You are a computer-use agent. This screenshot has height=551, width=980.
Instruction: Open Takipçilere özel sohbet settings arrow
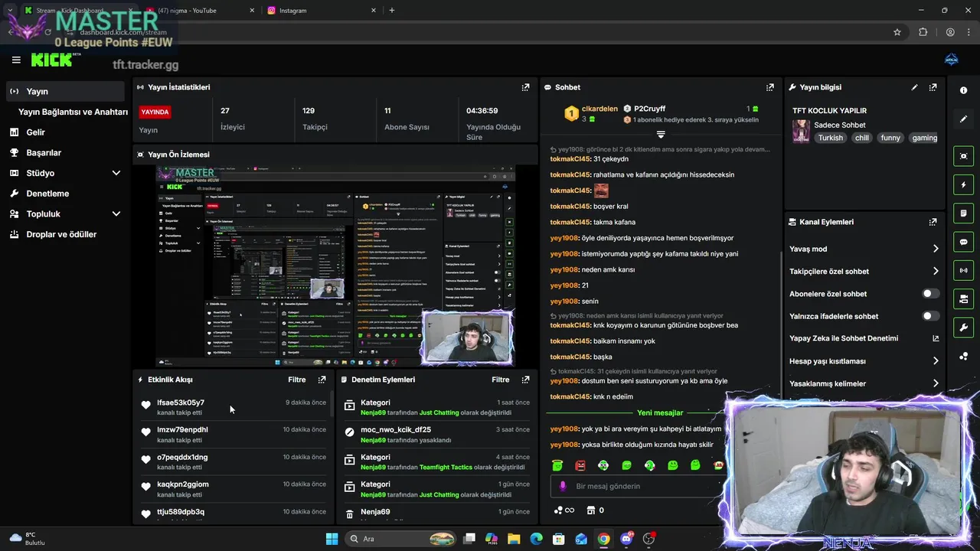click(936, 271)
